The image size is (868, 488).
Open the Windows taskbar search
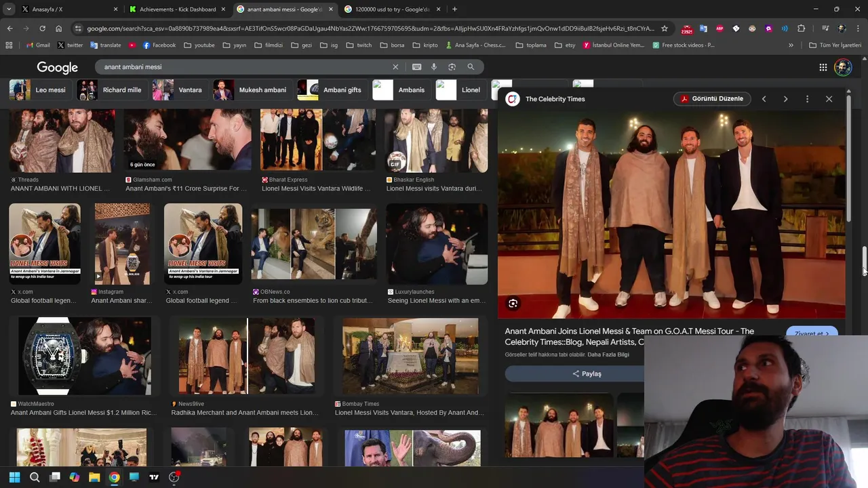point(35,477)
